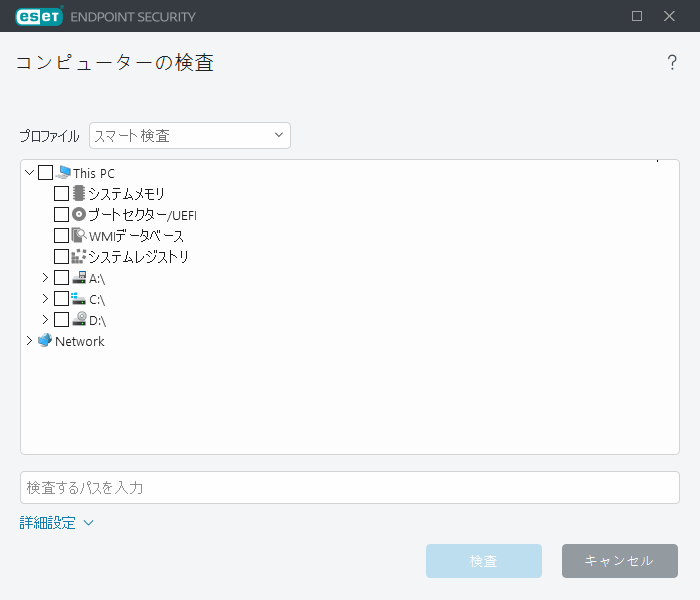Click the D:\ optical drive icon

tap(79, 320)
